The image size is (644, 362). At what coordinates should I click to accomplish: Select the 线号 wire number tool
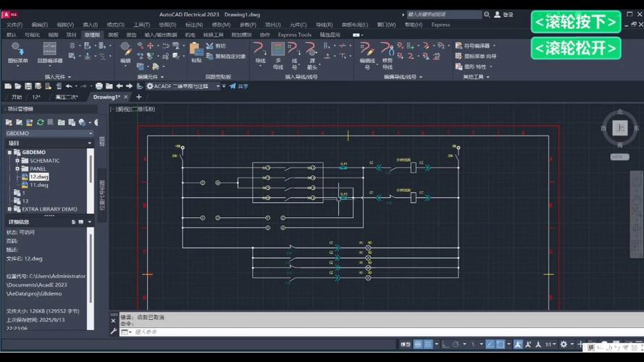[294, 56]
